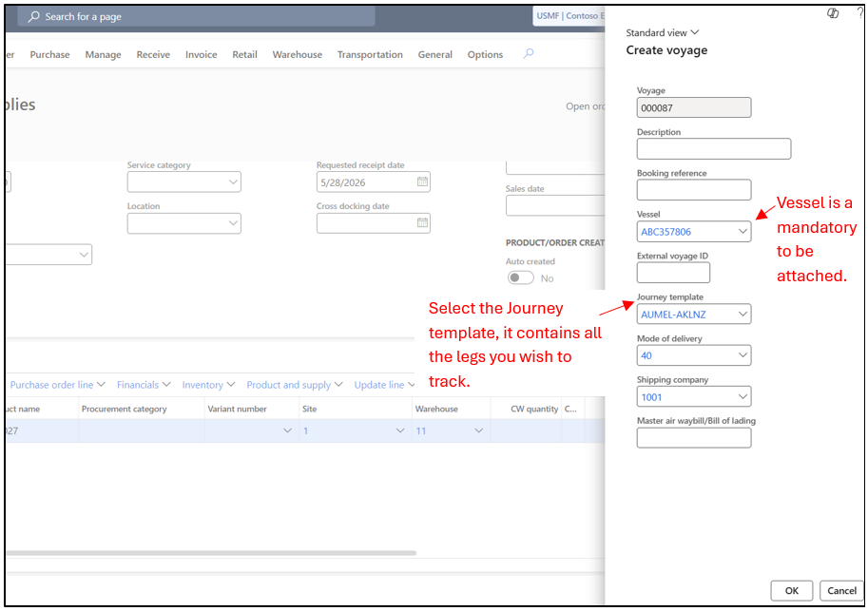Viewport: 868px width, 611px height.
Task: Click the Master air waybill/Bill of lading field
Action: [x=694, y=438]
